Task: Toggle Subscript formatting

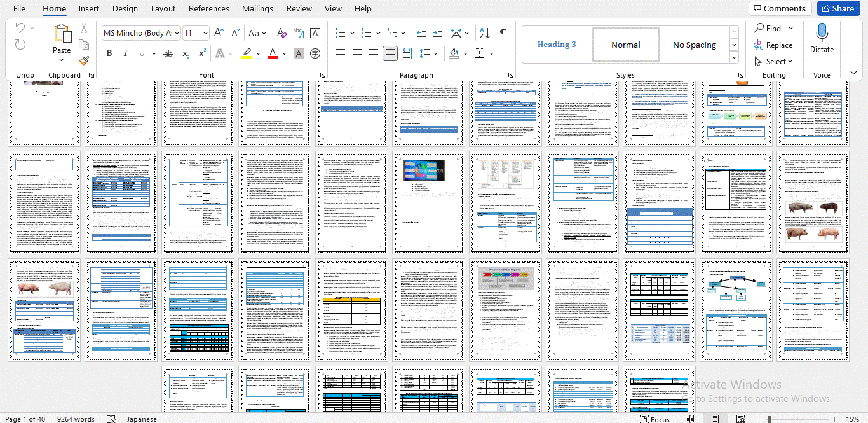Action: click(186, 53)
